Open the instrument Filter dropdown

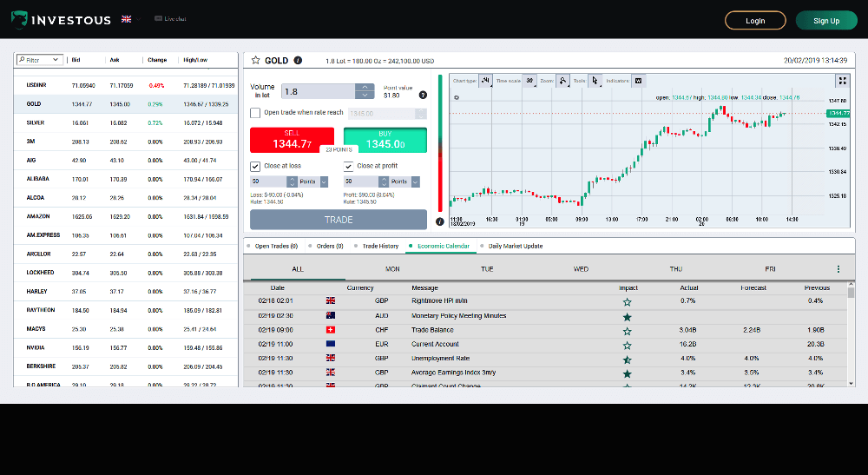39,60
